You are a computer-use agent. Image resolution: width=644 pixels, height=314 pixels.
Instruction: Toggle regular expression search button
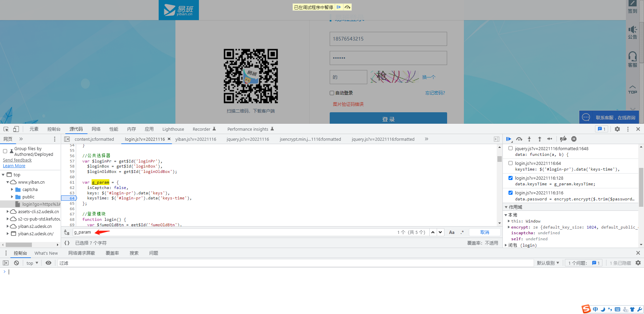tap(462, 232)
